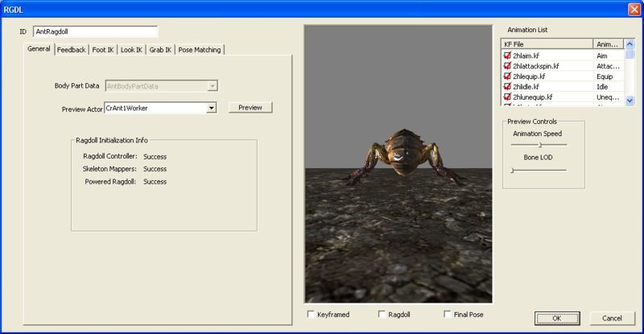Open the Foot IK tab
The width and height of the screenshot is (644, 334).
(x=103, y=50)
